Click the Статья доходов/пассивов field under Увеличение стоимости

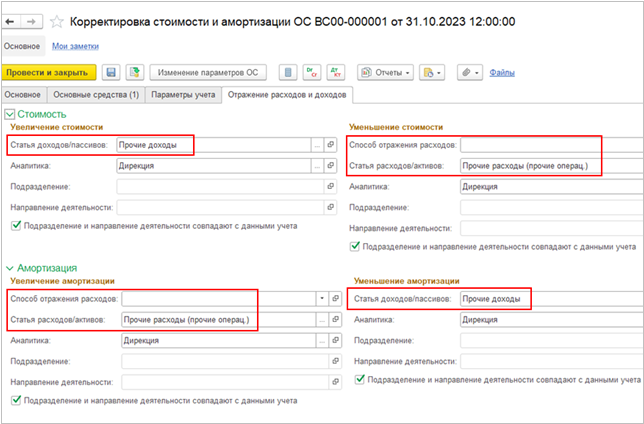pyautogui.click(x=214, y=145)
